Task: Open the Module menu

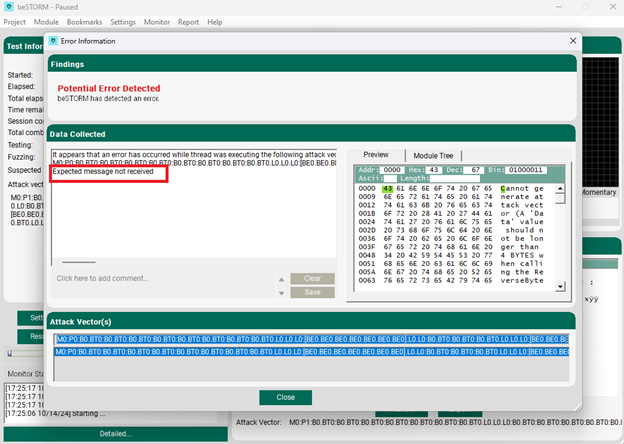Action: point(46,22)
